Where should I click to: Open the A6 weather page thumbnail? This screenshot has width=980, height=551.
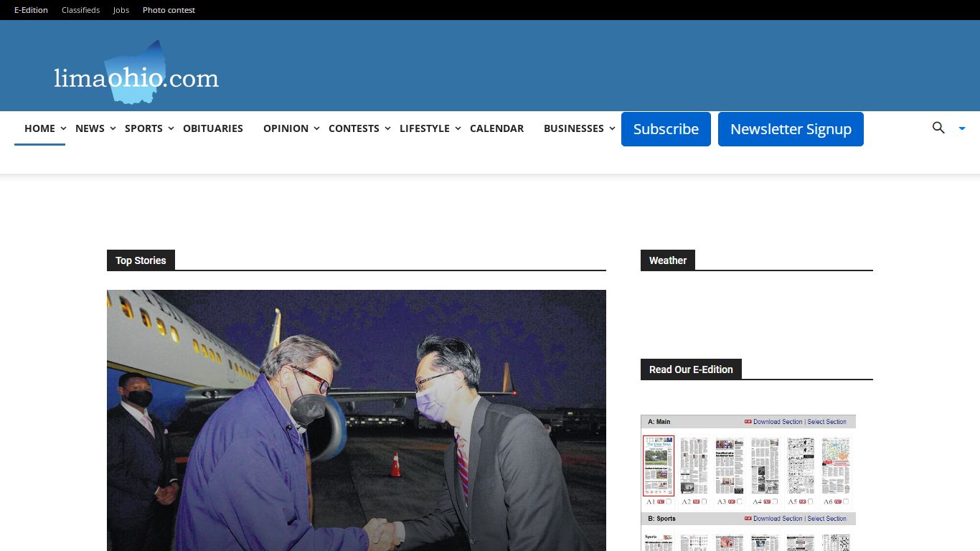coord(836,466)
